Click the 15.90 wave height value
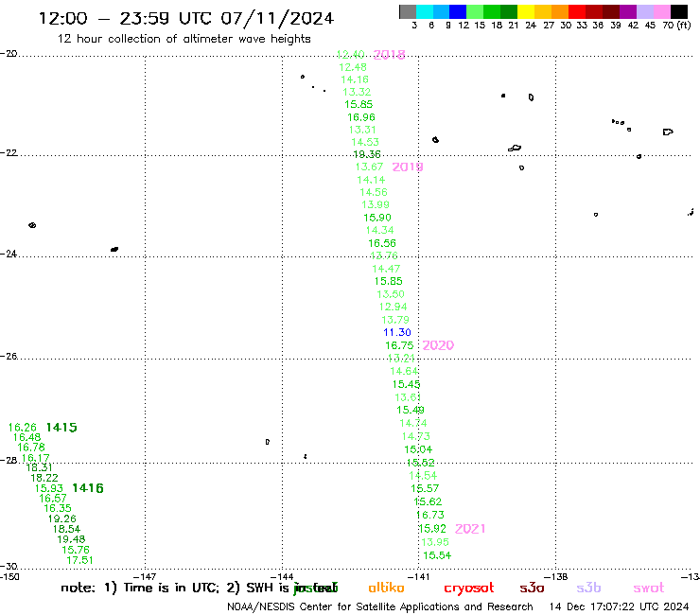This screenshot has width=700, height=615. point(377,218)
